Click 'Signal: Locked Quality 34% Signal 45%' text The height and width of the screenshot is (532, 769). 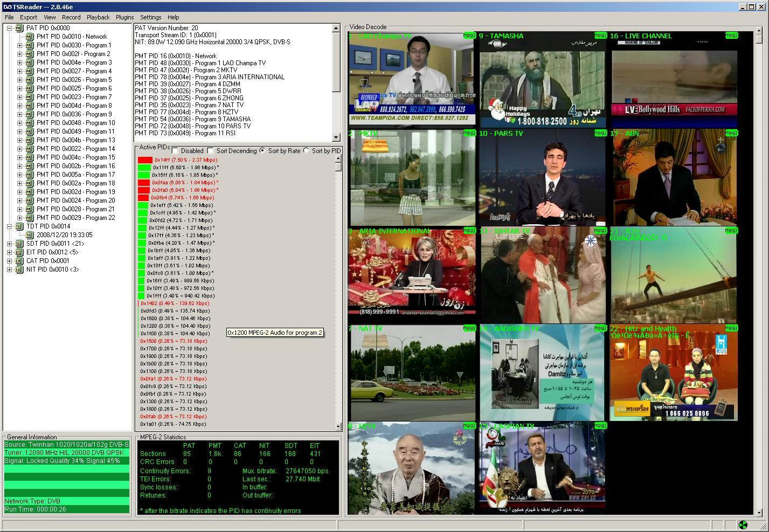[x=63, y=461]
